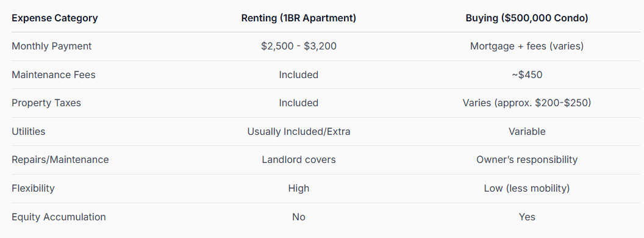644x238 pixels.
Task: Select the Varies (approx. $200-$250) cell
Action: pos(526,103)
